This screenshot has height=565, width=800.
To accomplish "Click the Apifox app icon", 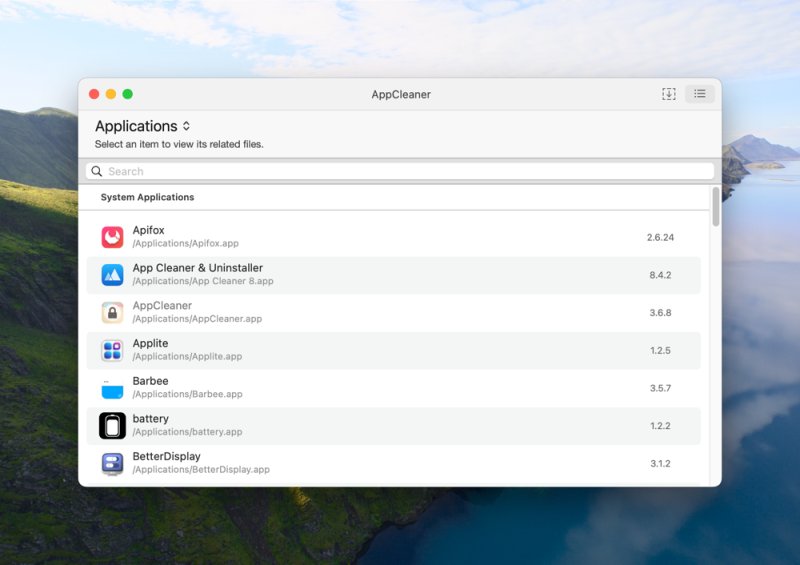I will (112, 237).
